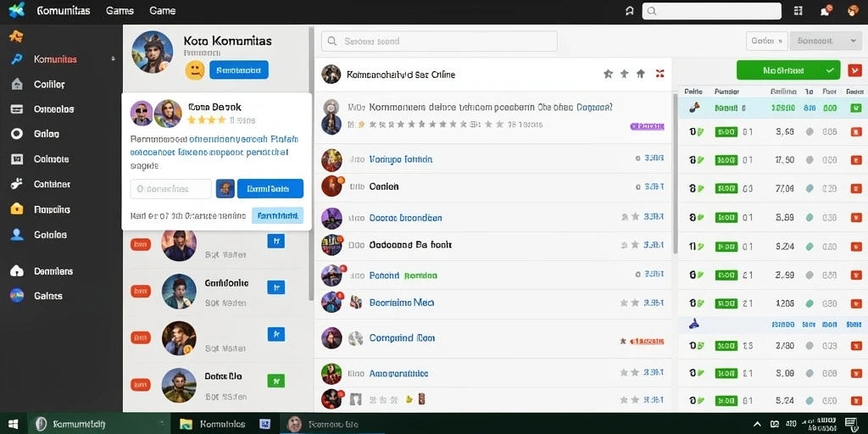The width and height of the screenshot is (868, 434).
Task: Open the file explorer icon in the taskbar
Action: 186,424
